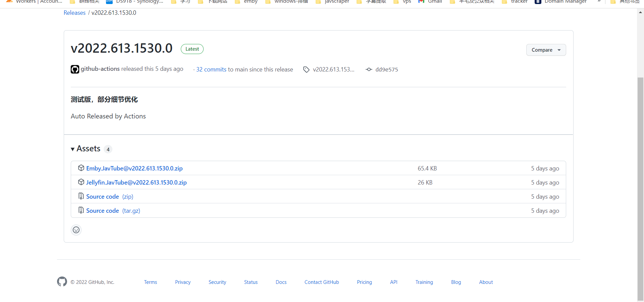Screen dimensions: 644x302
Task: Click the Domain Manager bookmark icon
Action: [x=538, y=1]
